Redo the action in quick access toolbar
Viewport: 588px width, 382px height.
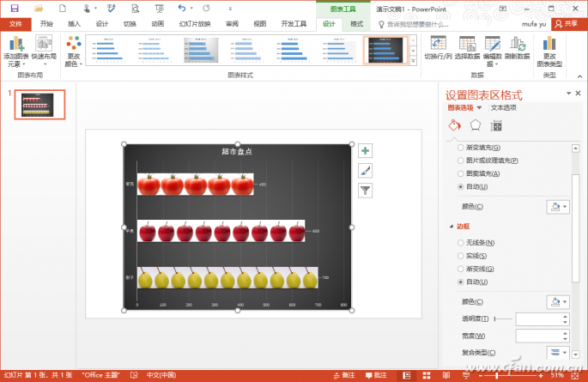(x=206, y=9)
